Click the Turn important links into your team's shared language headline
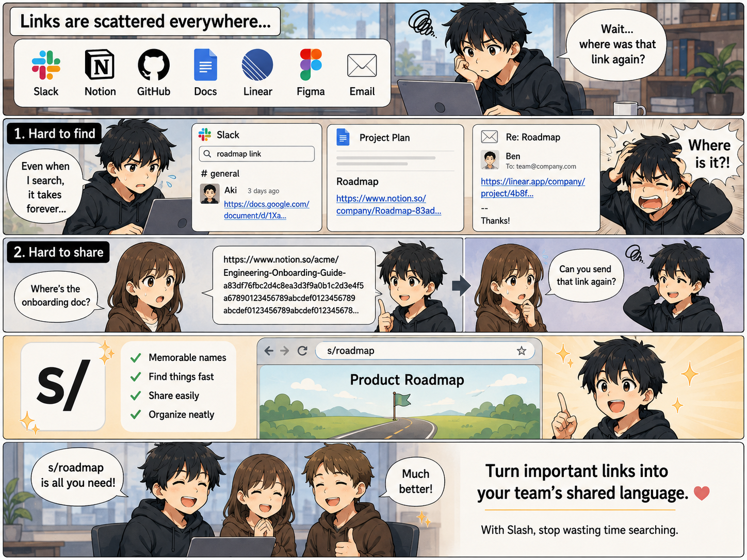This screenshot has height=560, width=747. pyautogui.click(x=582, y=482)
